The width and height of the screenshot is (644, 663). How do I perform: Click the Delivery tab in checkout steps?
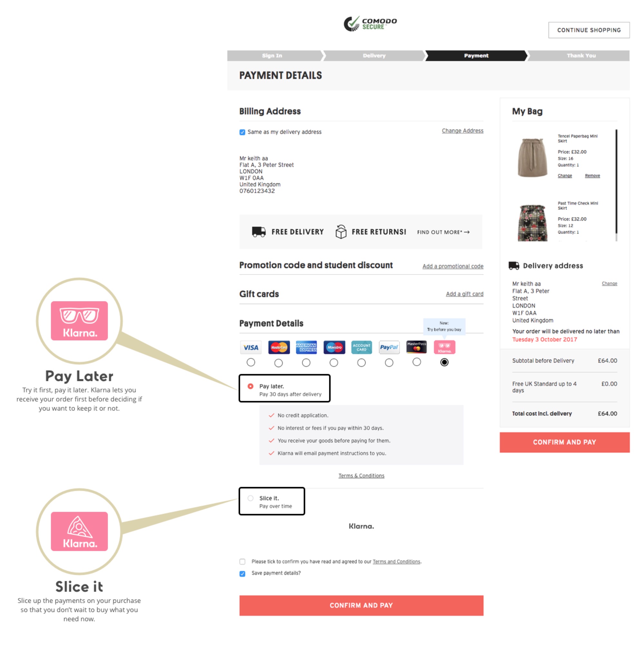[374, 56]
